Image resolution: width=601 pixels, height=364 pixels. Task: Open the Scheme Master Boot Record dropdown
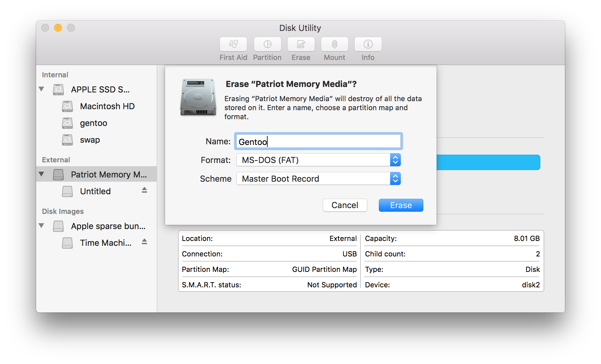(x=319, y=179)
